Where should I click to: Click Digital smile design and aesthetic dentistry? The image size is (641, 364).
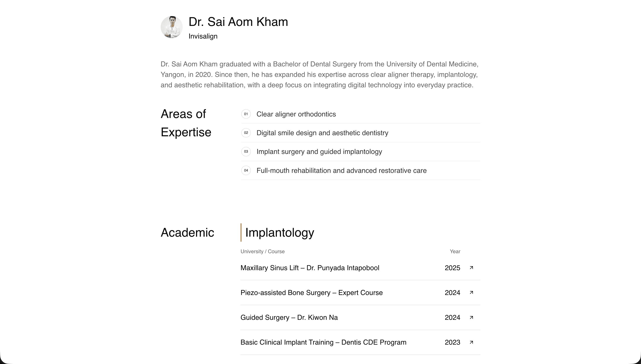(322, 133)
